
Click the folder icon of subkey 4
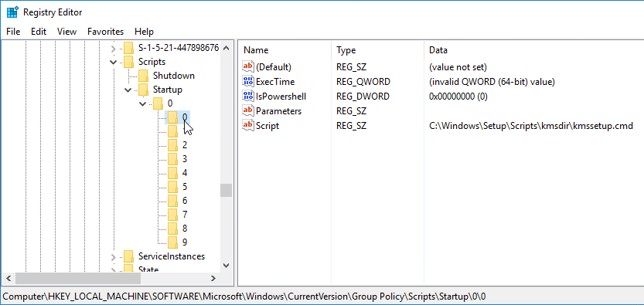point(172,173)
